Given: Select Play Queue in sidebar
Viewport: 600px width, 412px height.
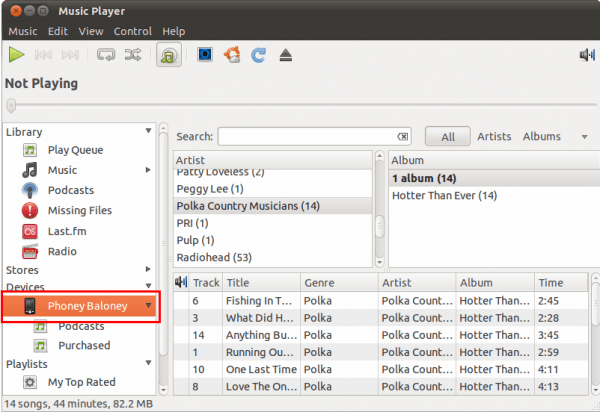Looking at the screenshot, I should [x=75, y=150].
